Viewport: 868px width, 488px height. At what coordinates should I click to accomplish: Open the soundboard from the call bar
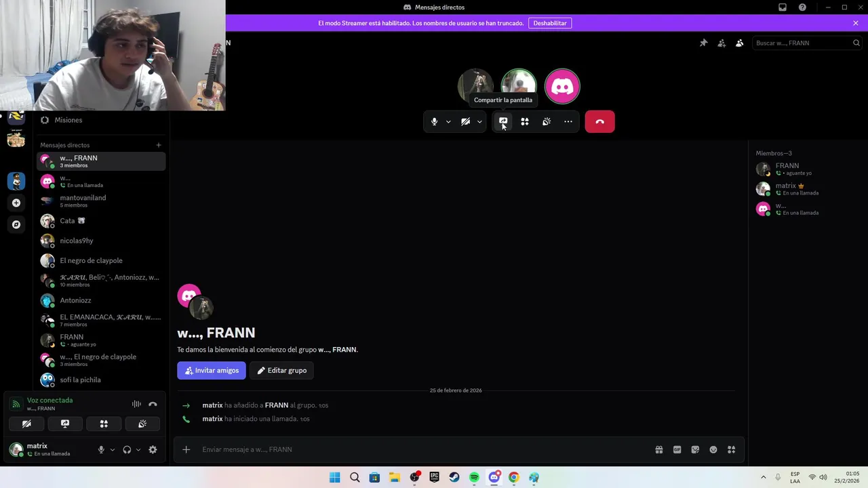click(x=547, y=122)
